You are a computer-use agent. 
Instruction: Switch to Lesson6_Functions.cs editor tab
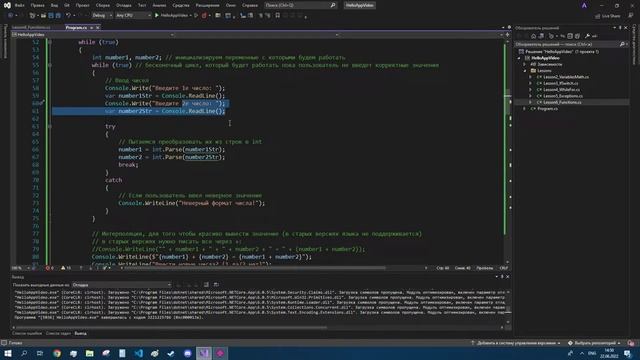click(31, 27)
